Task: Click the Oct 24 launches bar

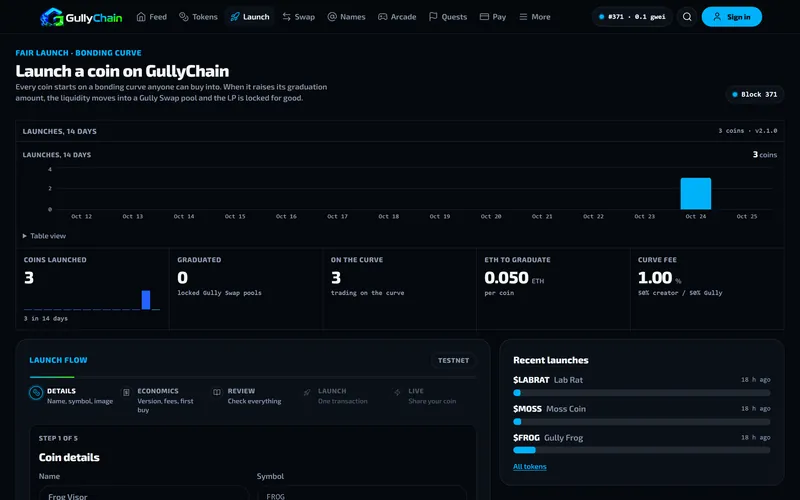Action: click(695, 193)
